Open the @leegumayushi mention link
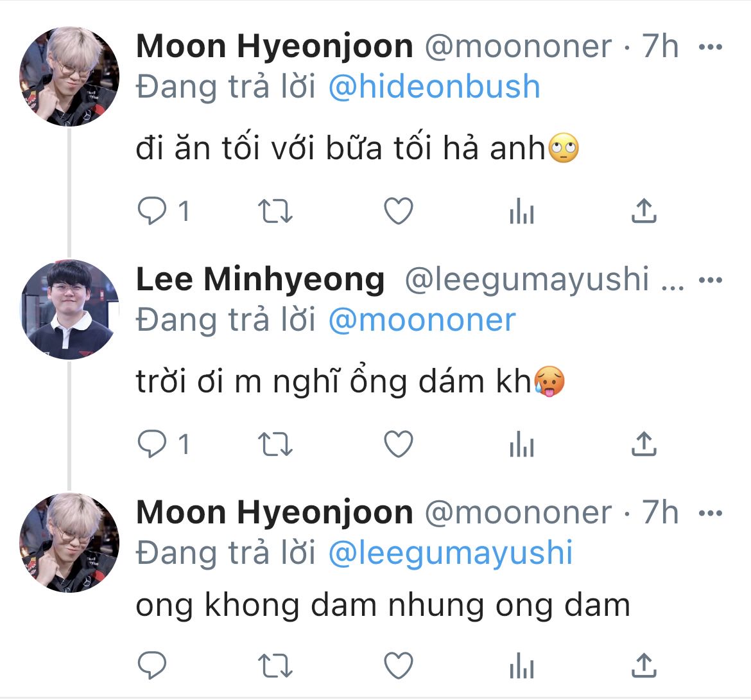The height and width of the screenshot is (700, 751). tap(450, 553)
